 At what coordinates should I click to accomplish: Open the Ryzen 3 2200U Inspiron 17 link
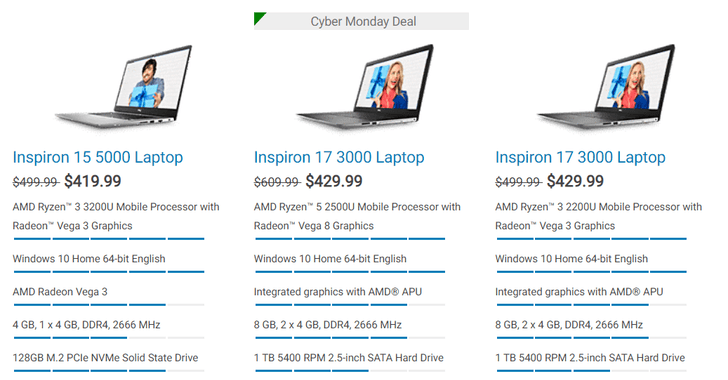pyautogui.click(x=580, y=157)
